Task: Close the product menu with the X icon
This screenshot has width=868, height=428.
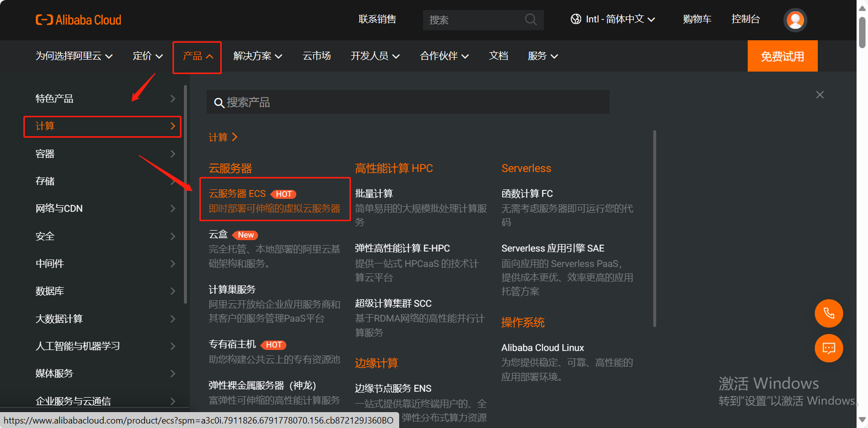Action: click(820, 94)
